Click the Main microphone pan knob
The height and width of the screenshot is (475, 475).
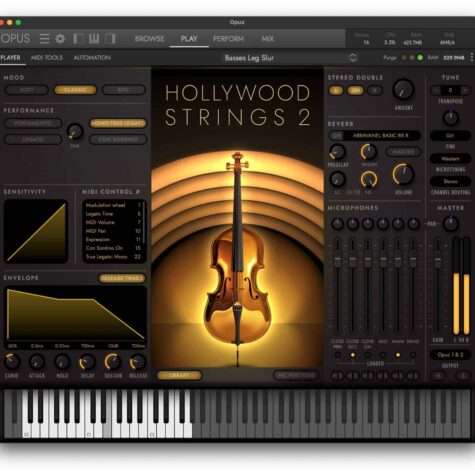tap(398, 224)
